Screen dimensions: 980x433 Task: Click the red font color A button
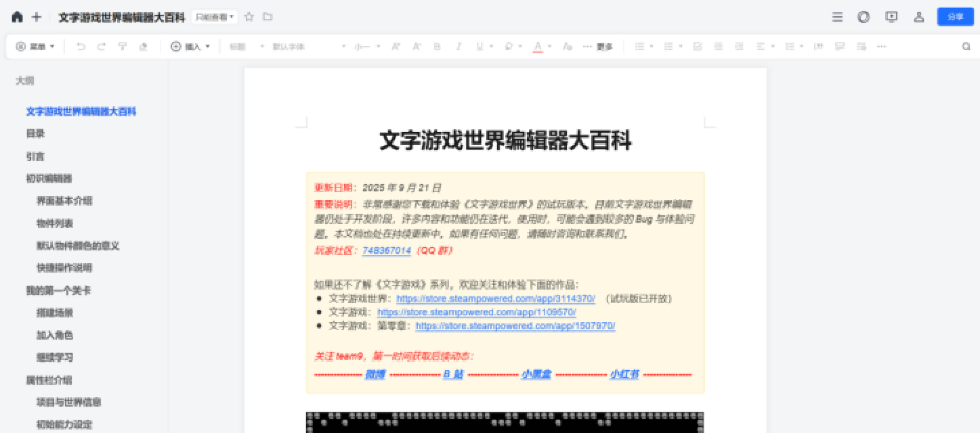pos(538,47)
